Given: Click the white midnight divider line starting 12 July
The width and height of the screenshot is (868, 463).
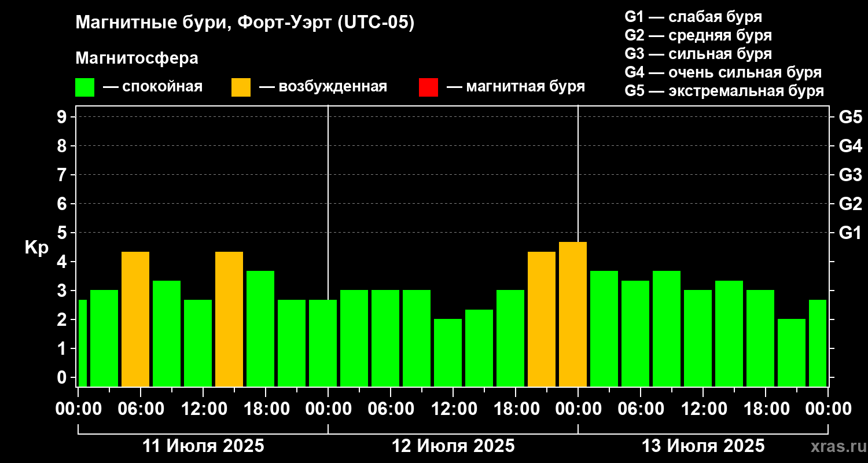Looking at the screenshot, I should tap(328, 203).
